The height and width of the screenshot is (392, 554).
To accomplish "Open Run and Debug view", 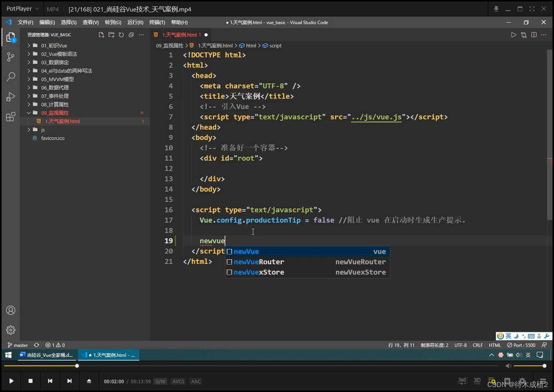I will [x=11, y=97].
